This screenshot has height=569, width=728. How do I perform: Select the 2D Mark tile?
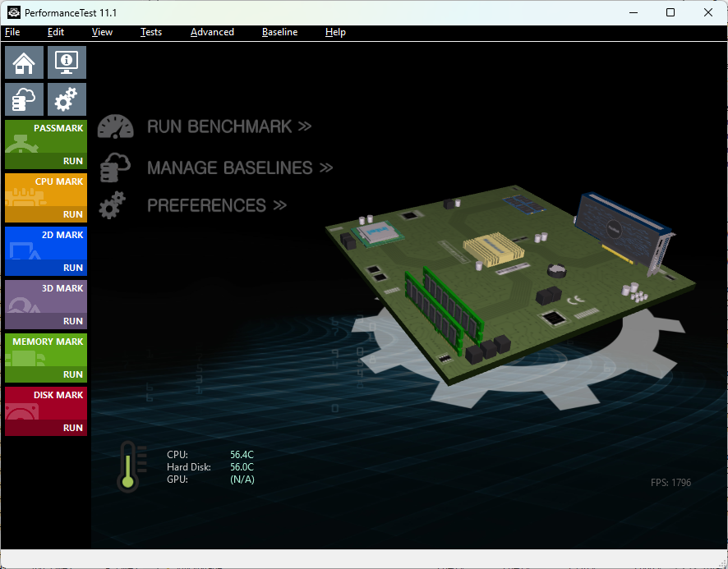click(46, 250)
